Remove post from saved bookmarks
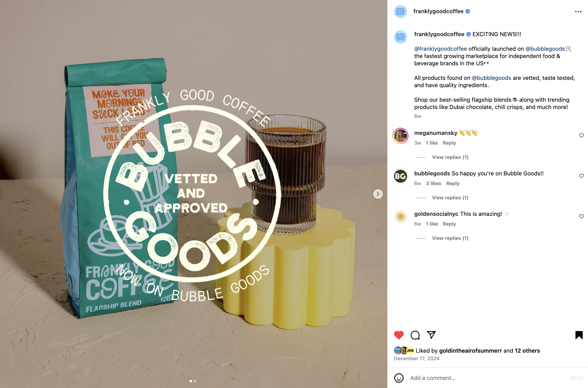This screenshot has width=588, height=388. click(x=579, y=335)
